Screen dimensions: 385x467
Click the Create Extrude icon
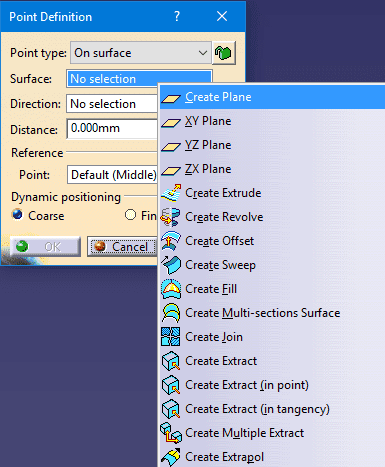pyautogui.click(x=171, y=193)
